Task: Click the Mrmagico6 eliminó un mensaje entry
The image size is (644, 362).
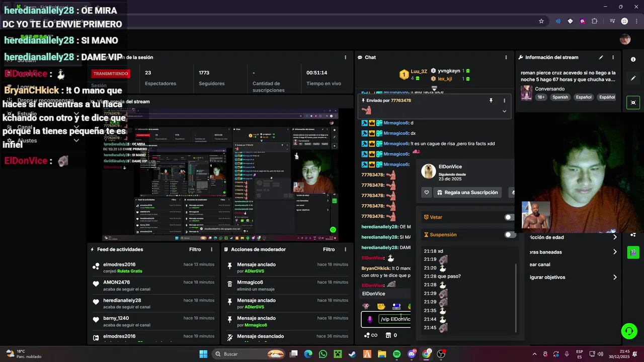Action: coord(287,286)
